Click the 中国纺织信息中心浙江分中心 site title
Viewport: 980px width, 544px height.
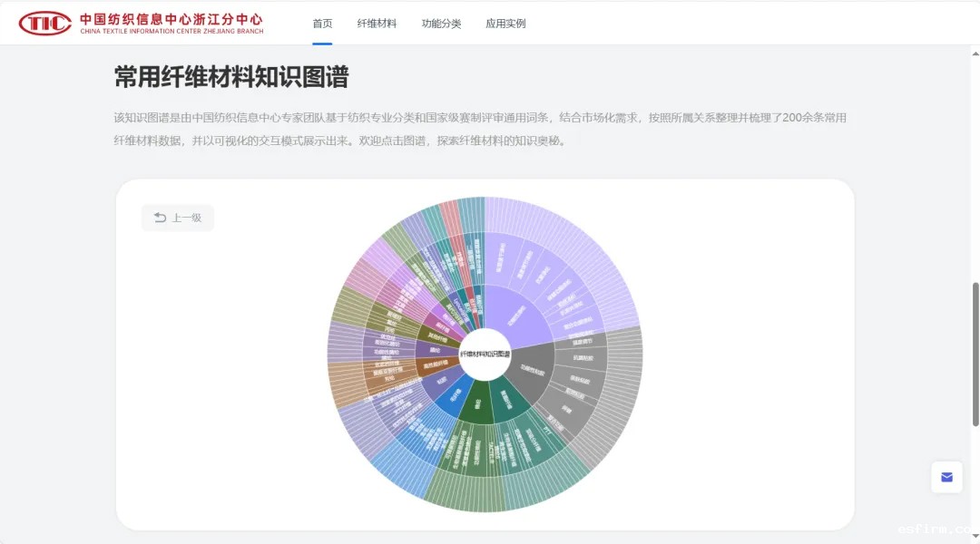pos(171,19)
